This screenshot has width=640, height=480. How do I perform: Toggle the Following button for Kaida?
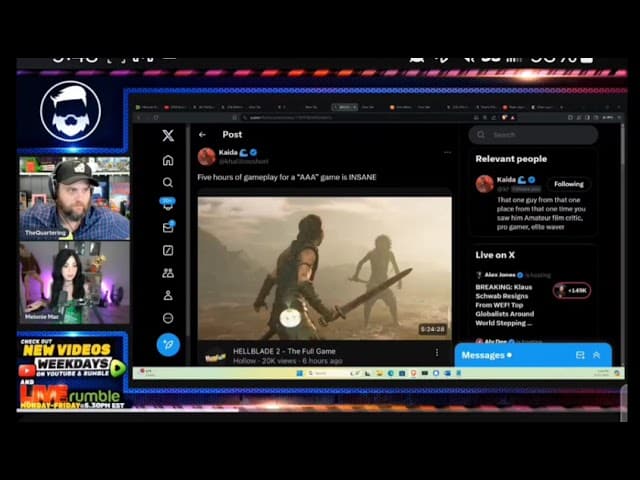[x=569, y=184]
